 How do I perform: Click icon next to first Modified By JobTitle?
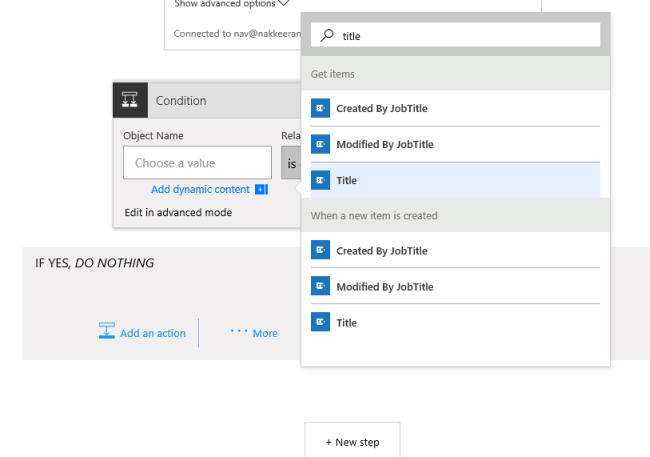[x=320, y=144]
